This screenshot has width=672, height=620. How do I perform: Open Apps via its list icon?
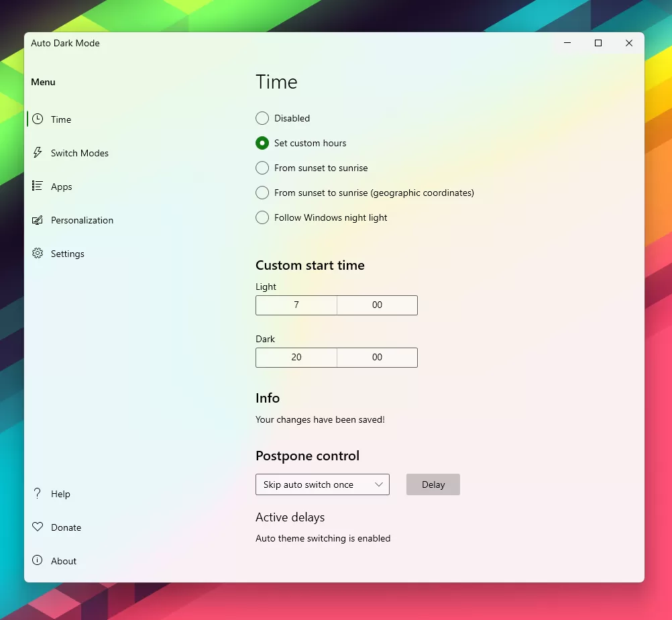38,186
